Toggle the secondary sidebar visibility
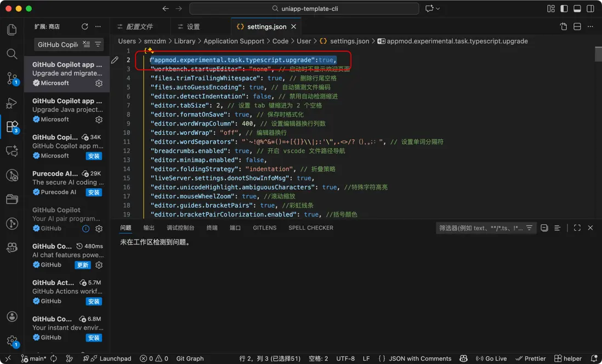602x364 pixels. 590,9
